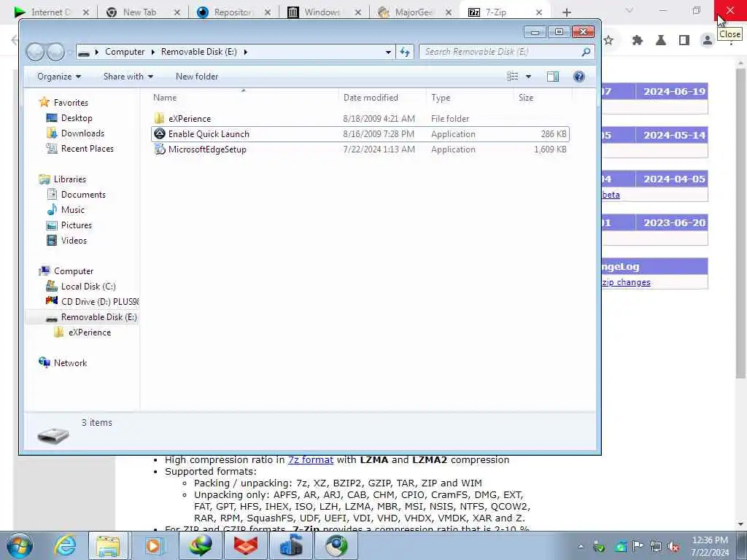Viewport: 747px width, 560px height.
Task: Open the beta link on 7-Zip page
Action: 611,194
